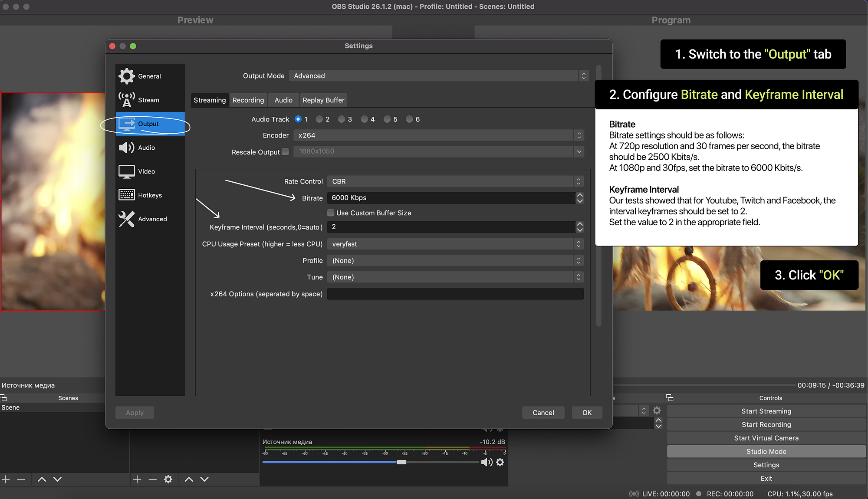Open Stream settings antenna icon
Viewport: 868px width, 499px height.
127,100
